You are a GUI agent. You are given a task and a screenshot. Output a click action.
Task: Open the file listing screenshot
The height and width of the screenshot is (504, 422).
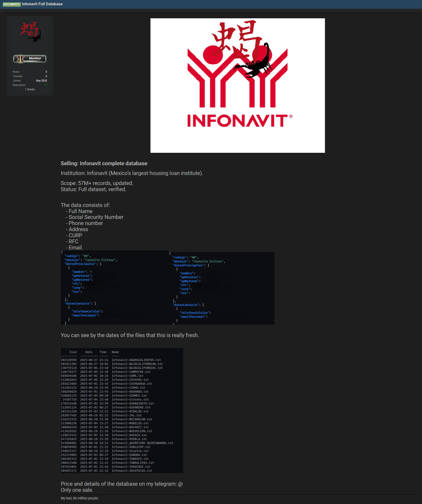tap(122, 411)
